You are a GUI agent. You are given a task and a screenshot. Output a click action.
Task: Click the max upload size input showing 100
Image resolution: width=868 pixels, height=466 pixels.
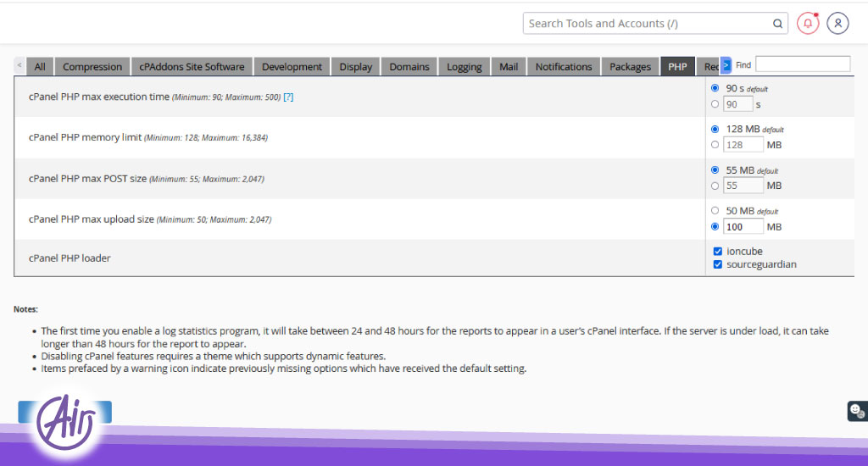(743, 227)
